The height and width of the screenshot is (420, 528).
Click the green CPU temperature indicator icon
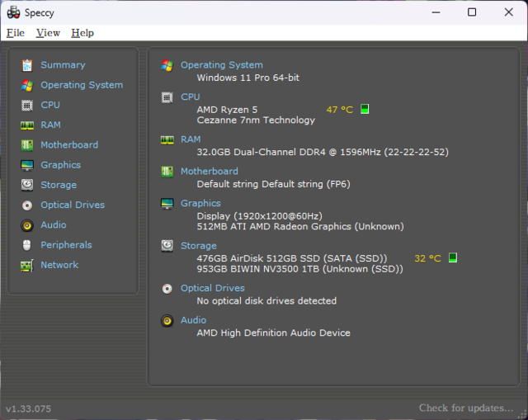point(365,109)
